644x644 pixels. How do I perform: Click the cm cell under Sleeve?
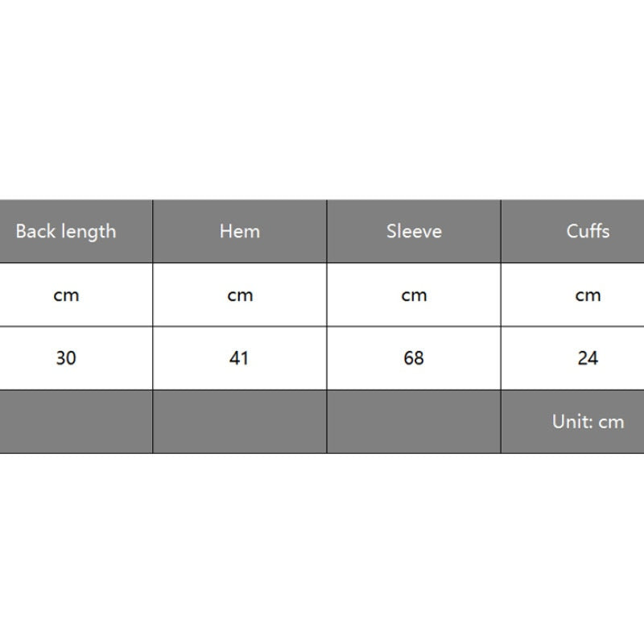pyautogui.click(x=414, y=295)
